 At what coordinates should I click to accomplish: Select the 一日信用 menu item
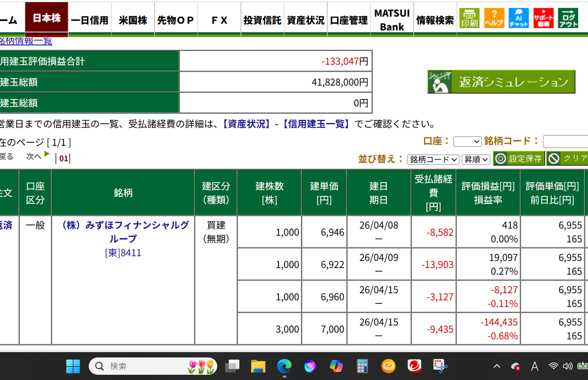tap(90, 18)
